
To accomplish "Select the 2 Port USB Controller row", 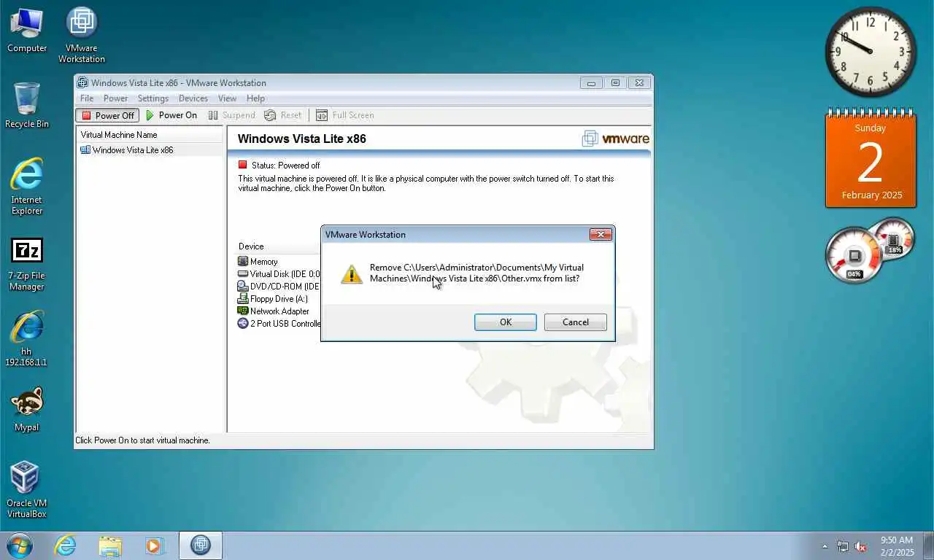I will coord(279,324).
